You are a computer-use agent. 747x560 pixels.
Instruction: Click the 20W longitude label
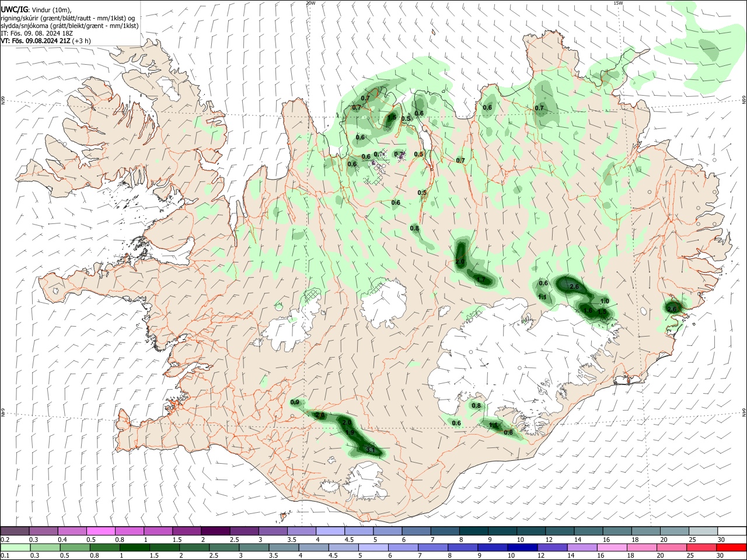[310, 3]
